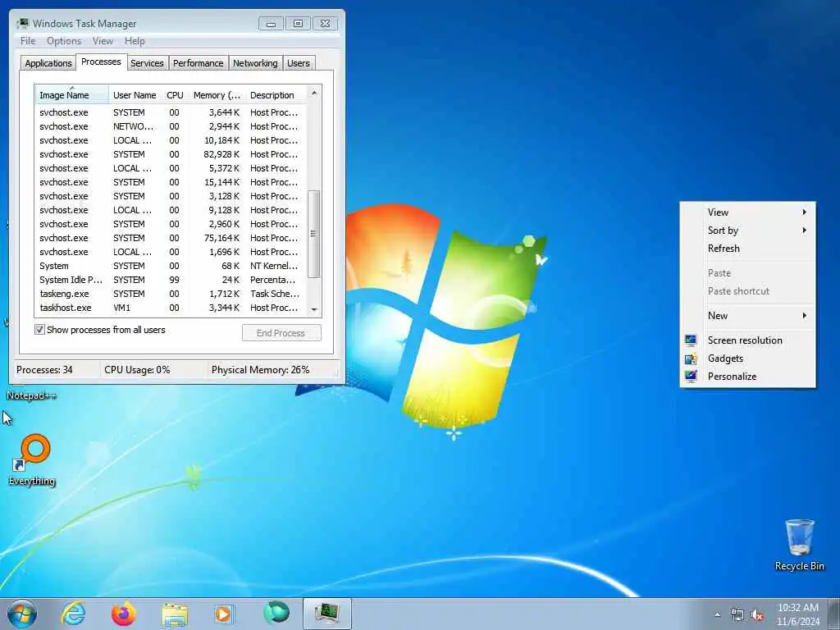Sort by Memory column header
Screen dimensions: 840x630
217,95
